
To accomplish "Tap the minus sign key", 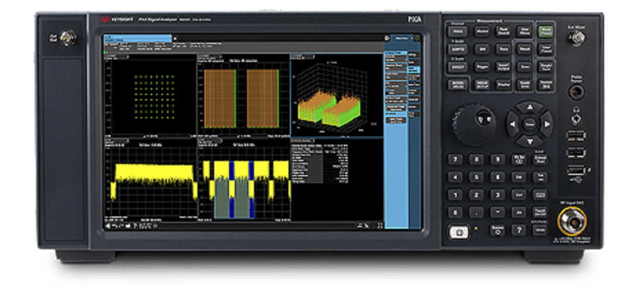I will point(498,212).
